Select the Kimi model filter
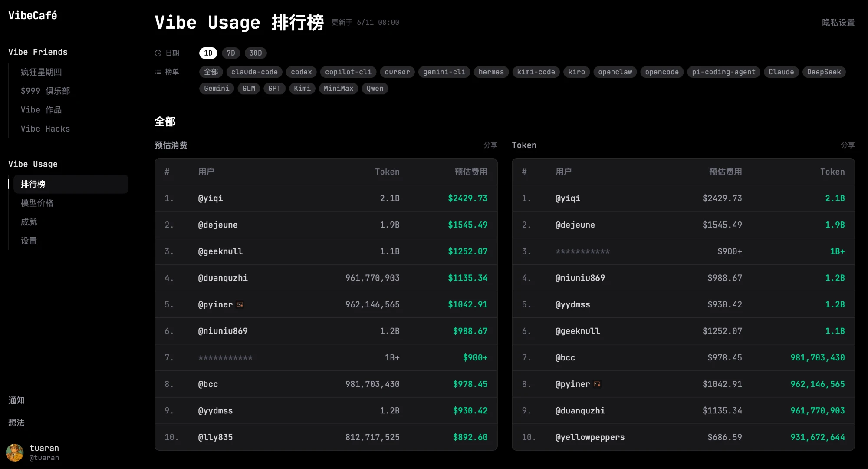Screen dimensions: 868x469 coord(302,89)
